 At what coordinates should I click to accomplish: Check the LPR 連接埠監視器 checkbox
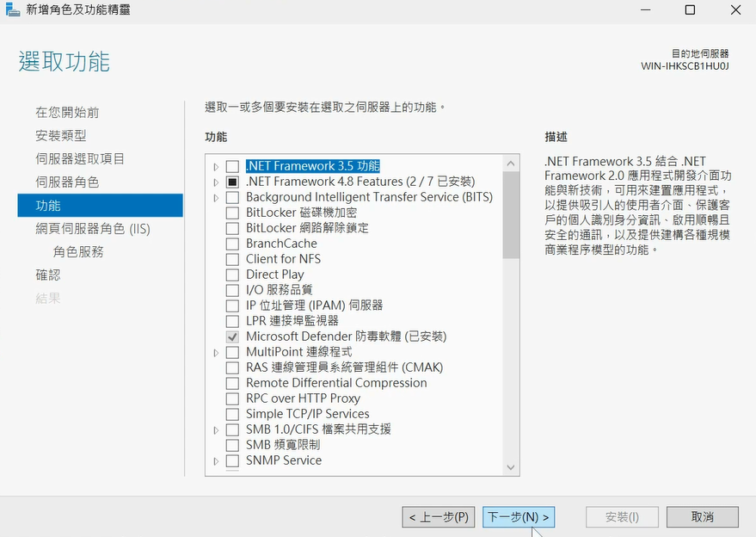(232, 321)
